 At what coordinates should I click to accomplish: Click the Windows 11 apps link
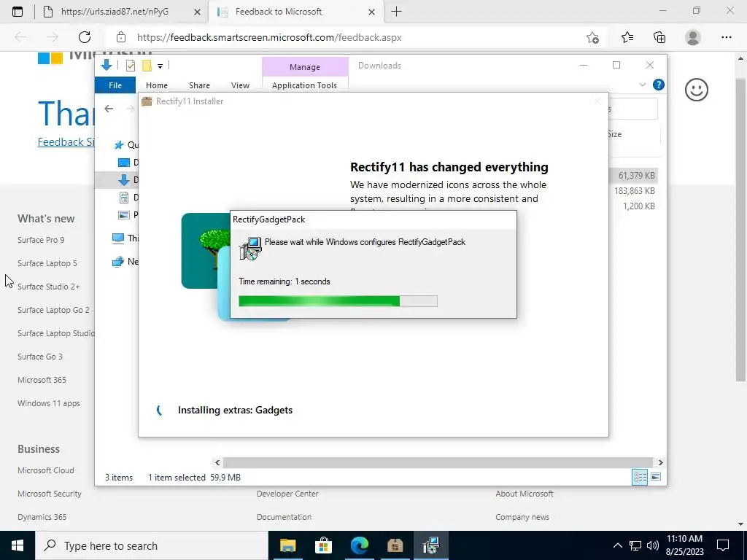coord(49,402)
